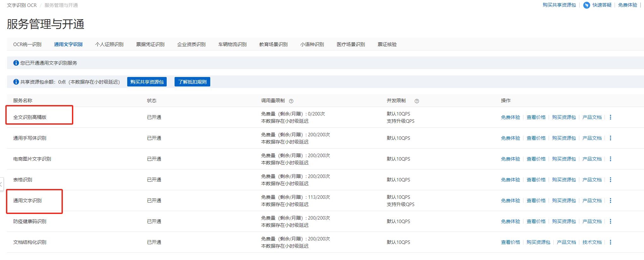Open 教育场景识别 tab
The width and height of the screenshot is (644, 260).
click(273, 44)
